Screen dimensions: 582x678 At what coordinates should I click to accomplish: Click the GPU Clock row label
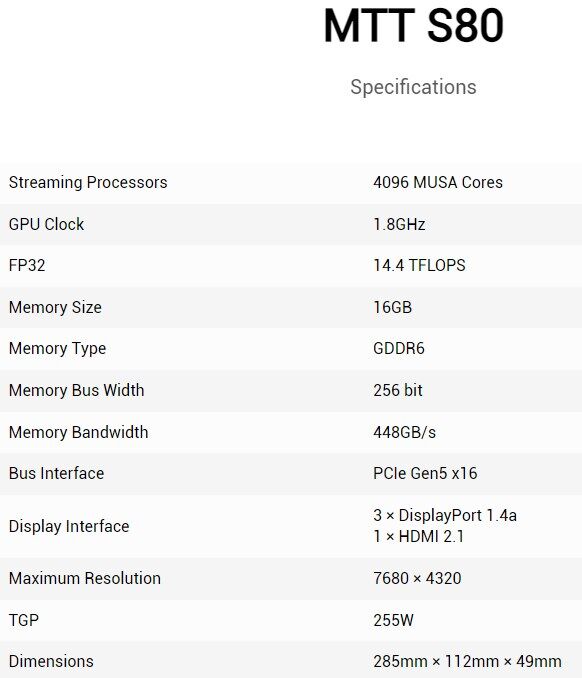tap(46, 224)
